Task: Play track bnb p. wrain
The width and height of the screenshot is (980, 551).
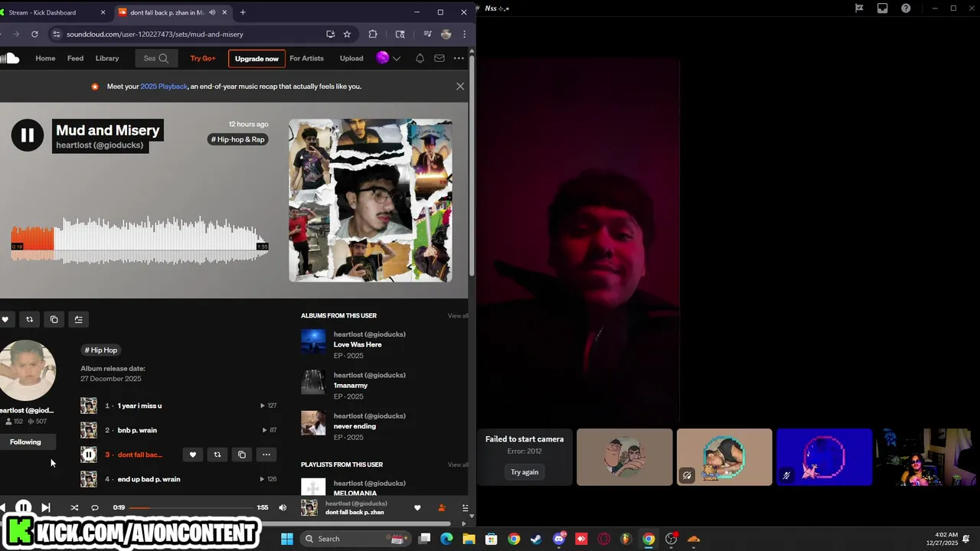Action: click(x=137, y=430)
